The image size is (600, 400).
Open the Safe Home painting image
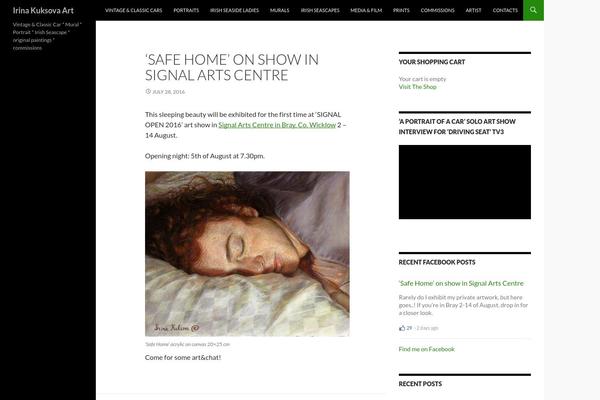click(247, 254)
